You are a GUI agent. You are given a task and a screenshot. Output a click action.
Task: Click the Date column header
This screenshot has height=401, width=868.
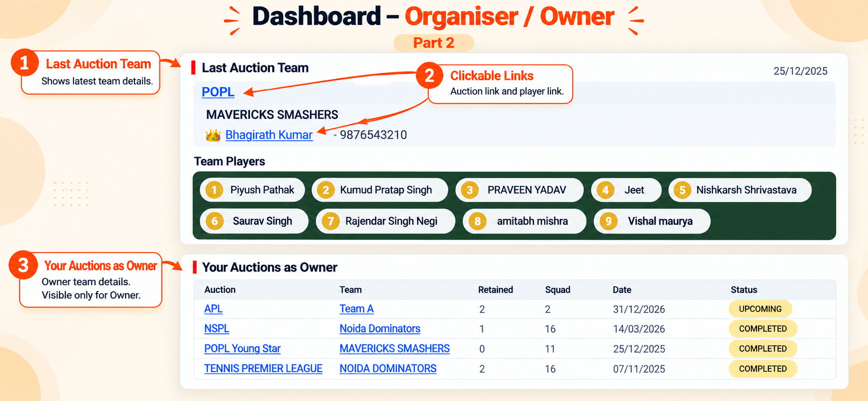coord(622,290)
